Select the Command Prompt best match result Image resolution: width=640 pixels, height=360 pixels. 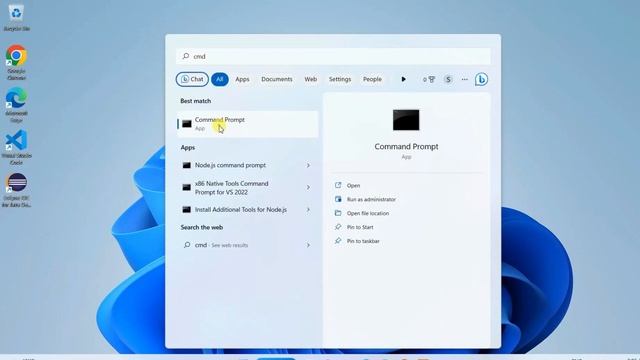[x=247, y=124]
